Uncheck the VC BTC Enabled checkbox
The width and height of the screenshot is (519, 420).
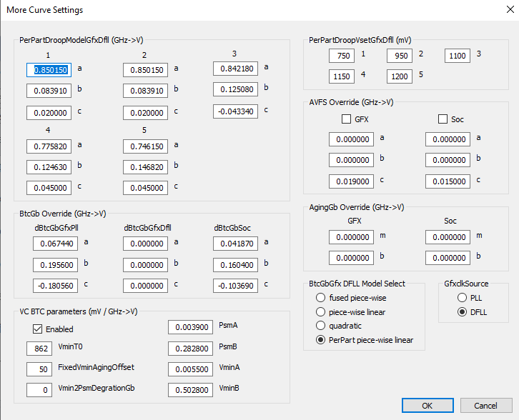tap(39, 329)
